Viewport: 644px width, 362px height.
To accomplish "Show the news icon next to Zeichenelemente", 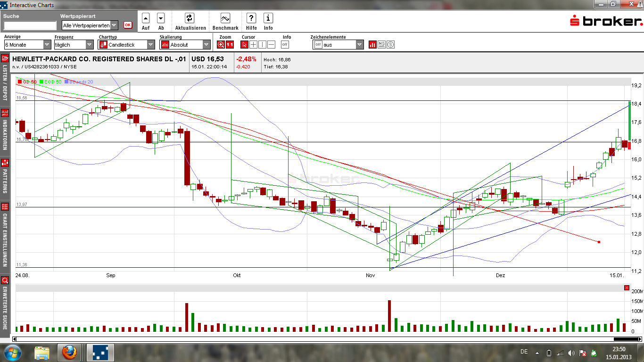I will tap(381, 45).
